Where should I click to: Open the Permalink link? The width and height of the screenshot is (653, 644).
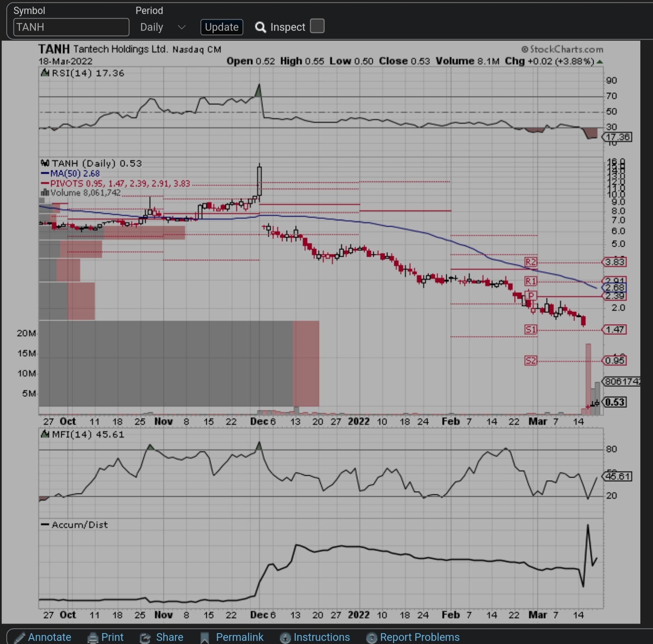[x=239, y=637]
